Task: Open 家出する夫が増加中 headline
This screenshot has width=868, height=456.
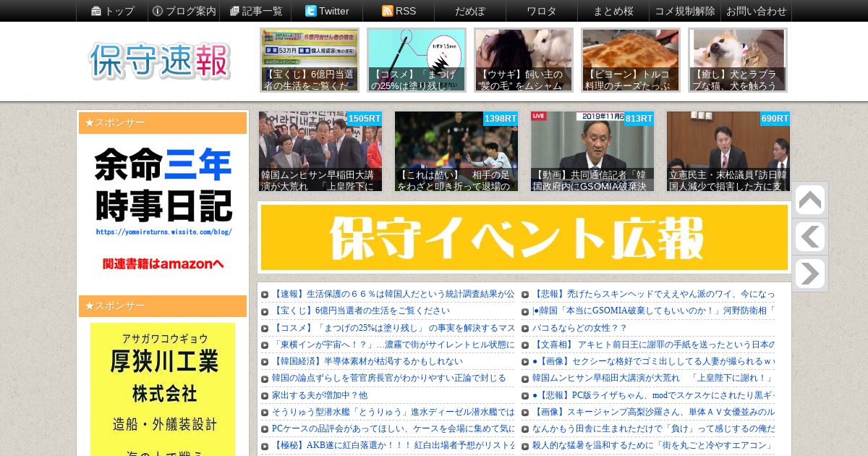Action: [319, 395]
